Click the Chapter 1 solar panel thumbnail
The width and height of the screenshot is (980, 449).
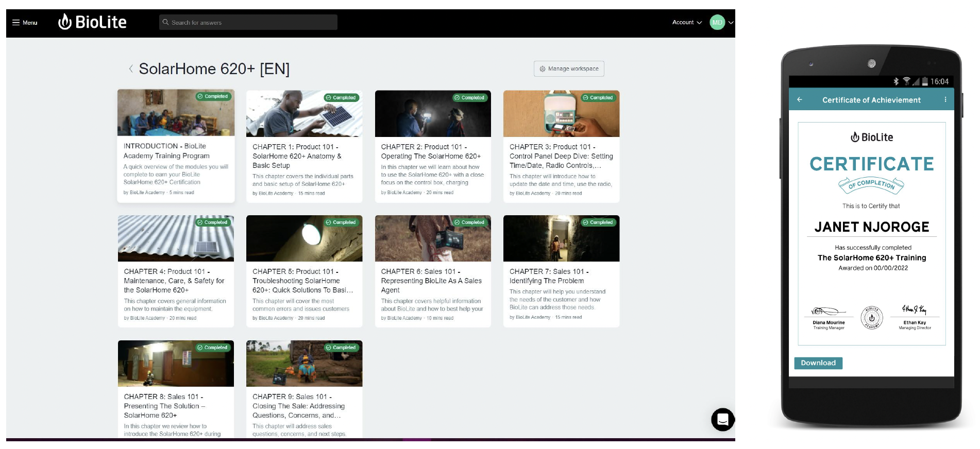(304, 114)
